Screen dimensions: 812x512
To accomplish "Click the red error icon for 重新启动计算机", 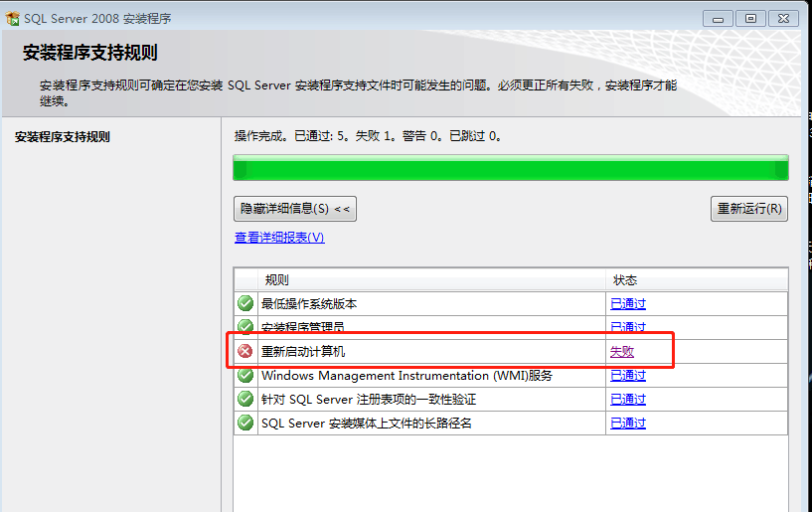I will [244, 351].
